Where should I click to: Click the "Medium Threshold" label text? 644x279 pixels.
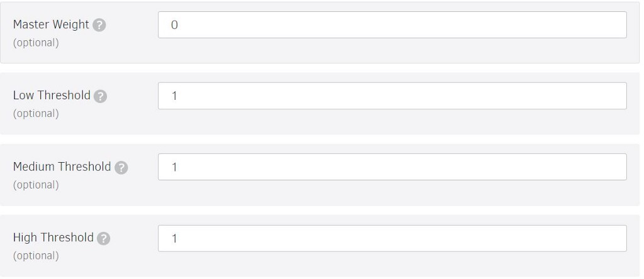coord(61,167)
